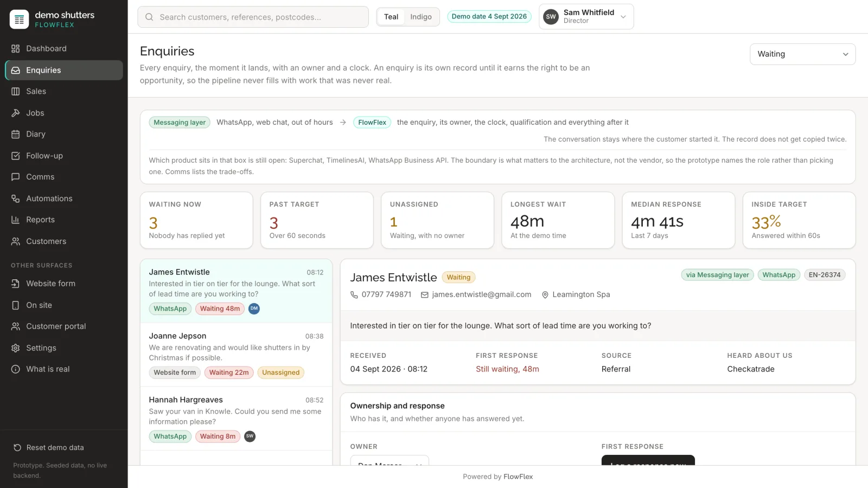This screenshot has height=488, width=868.
Task: Go to the Diary menu item
Action: (x=64, y=134)
